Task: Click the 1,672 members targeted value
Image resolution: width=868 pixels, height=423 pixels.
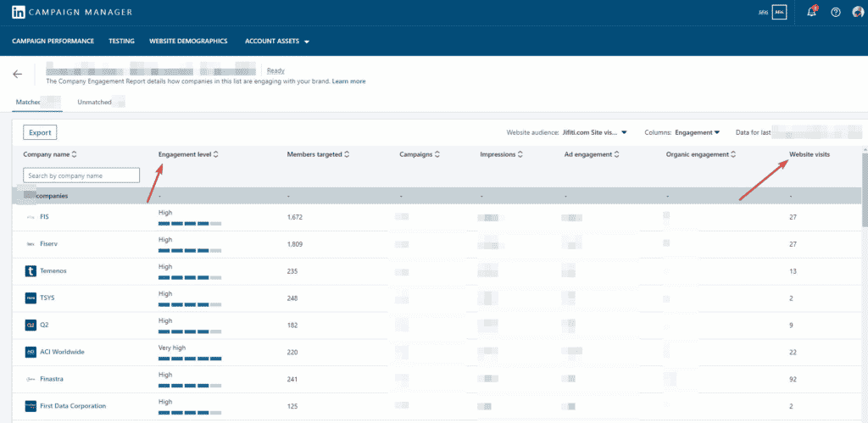Action: pos(295,217)
